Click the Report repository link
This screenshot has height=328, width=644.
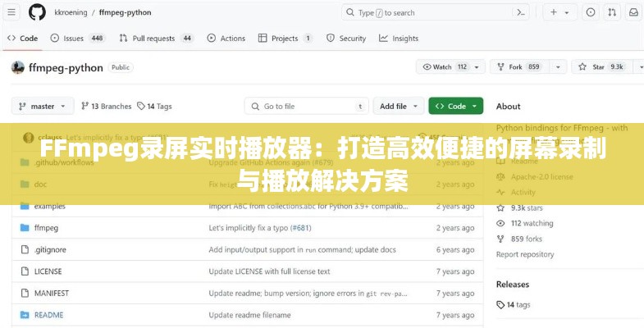point(525,254)
